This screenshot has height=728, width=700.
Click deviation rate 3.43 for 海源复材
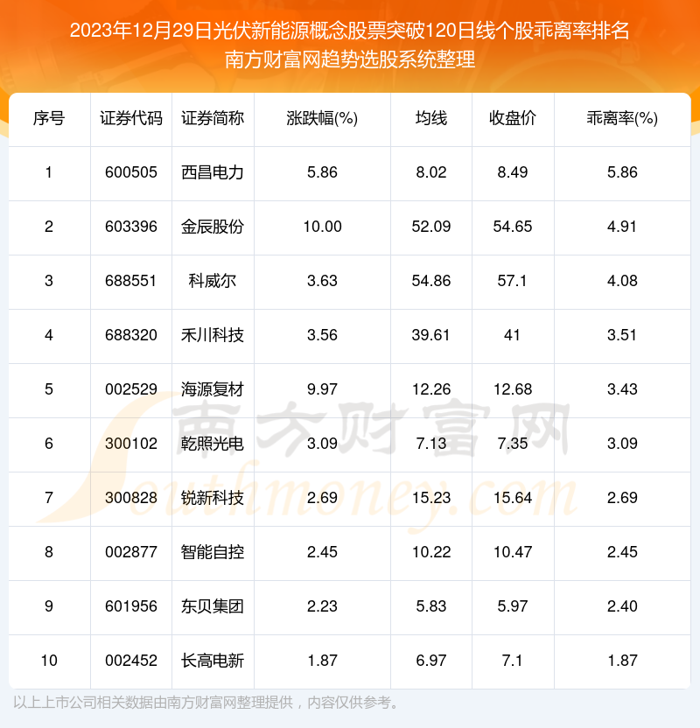coord(622,389)
